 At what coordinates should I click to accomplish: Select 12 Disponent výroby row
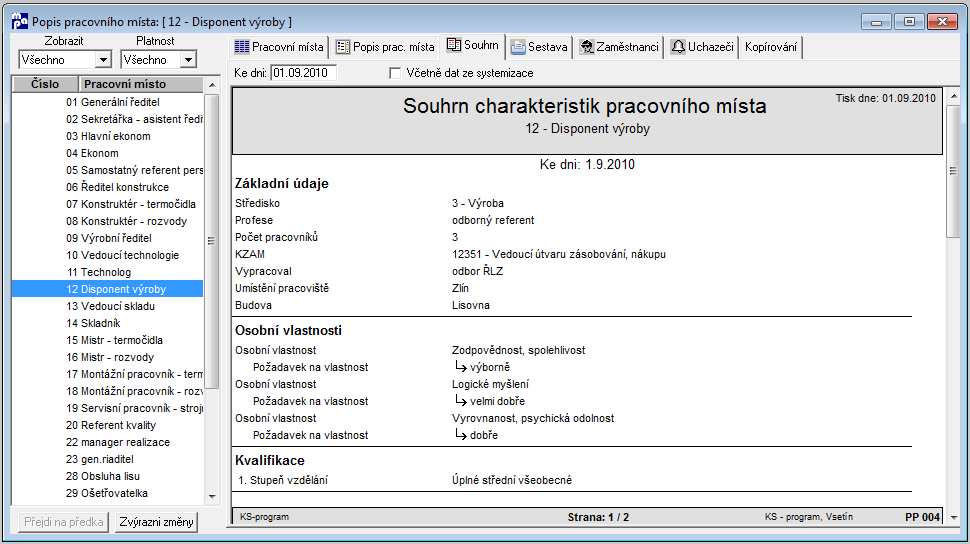pyautogui.click(x=108, y=289)
